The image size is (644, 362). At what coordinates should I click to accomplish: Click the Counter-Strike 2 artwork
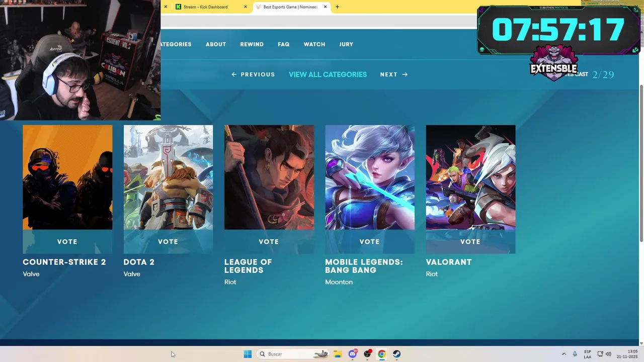[x=67, y=177]
